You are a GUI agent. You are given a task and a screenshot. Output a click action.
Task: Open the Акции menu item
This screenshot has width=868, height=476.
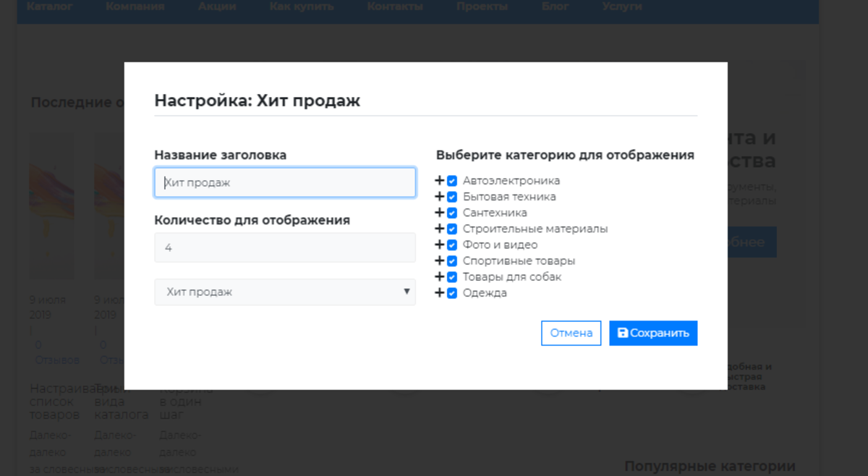217,7
